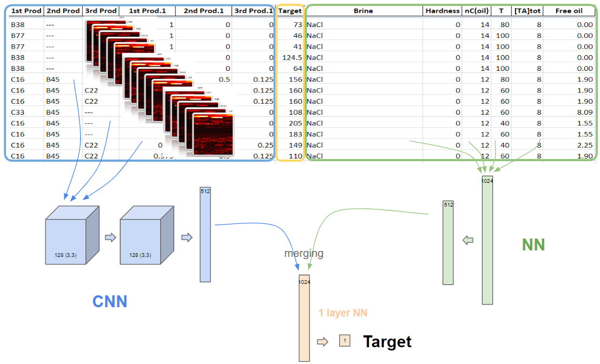Select the Brine column header

(364, 11)
